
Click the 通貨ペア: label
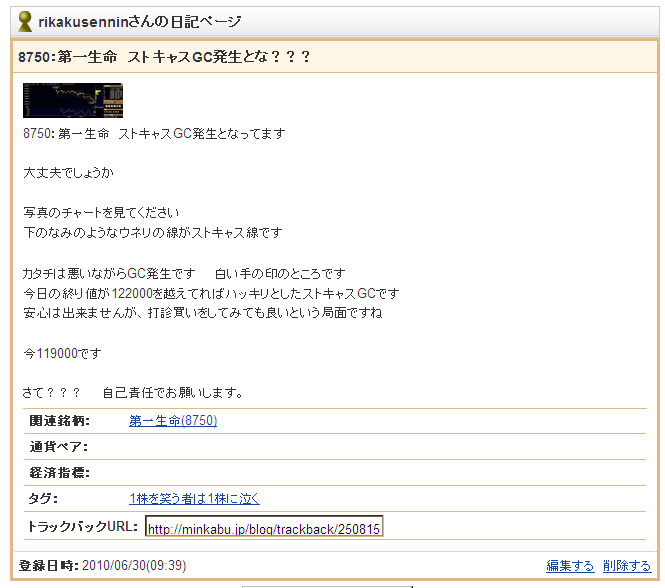[59, 447]
